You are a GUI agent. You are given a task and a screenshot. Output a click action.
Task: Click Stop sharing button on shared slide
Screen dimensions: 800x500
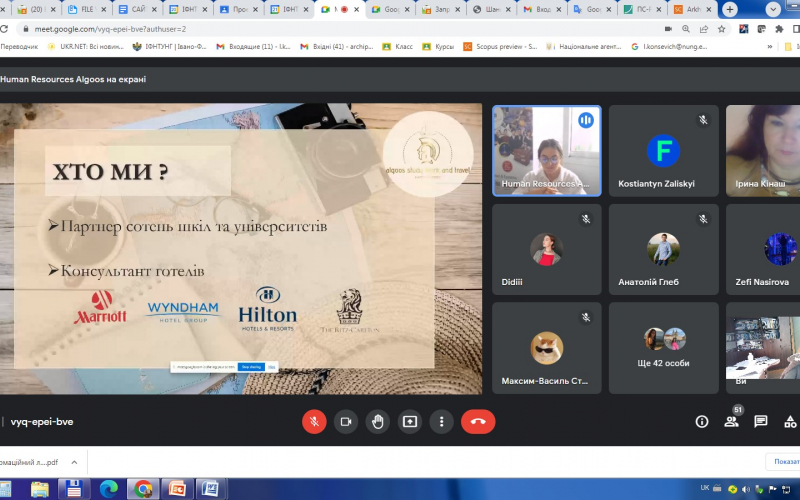coord(251,367)
